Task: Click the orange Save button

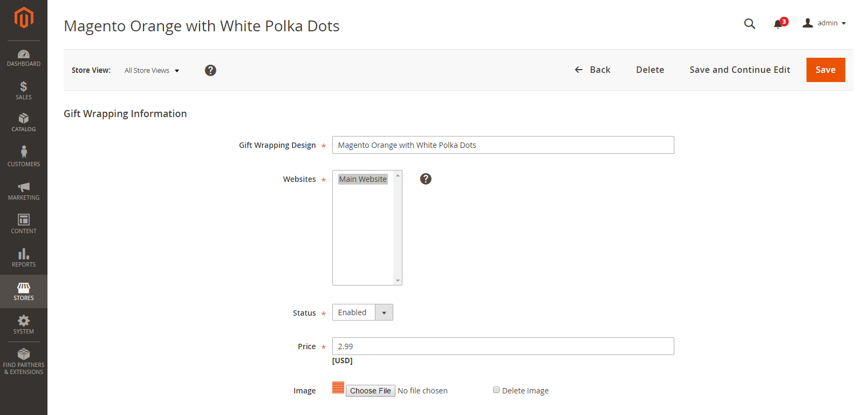Action: (x=825, y=70)
